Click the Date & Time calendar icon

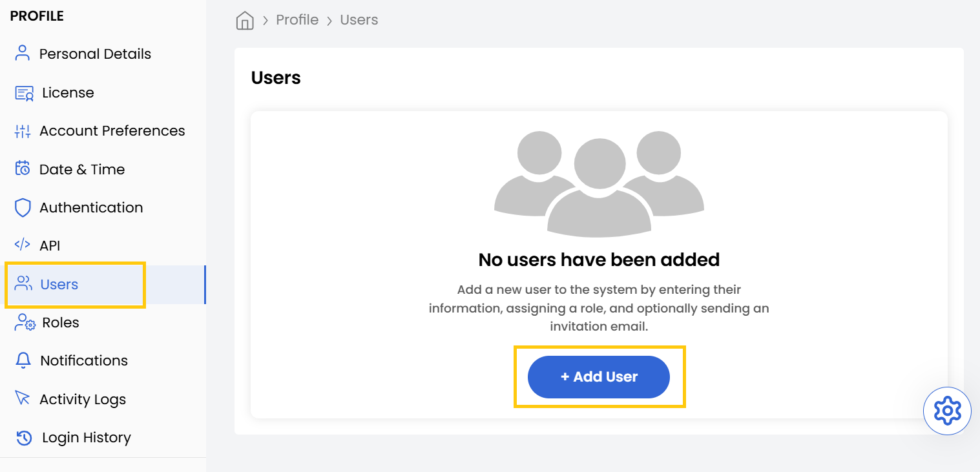23,169
